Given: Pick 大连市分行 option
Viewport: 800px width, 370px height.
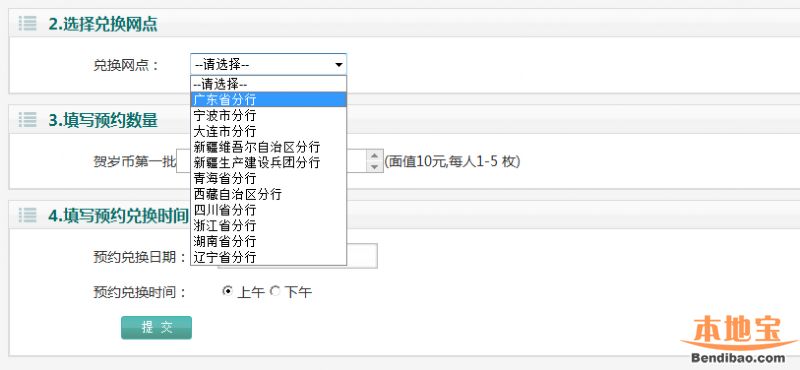Looking at the screenshot, I should pos(268,131).
